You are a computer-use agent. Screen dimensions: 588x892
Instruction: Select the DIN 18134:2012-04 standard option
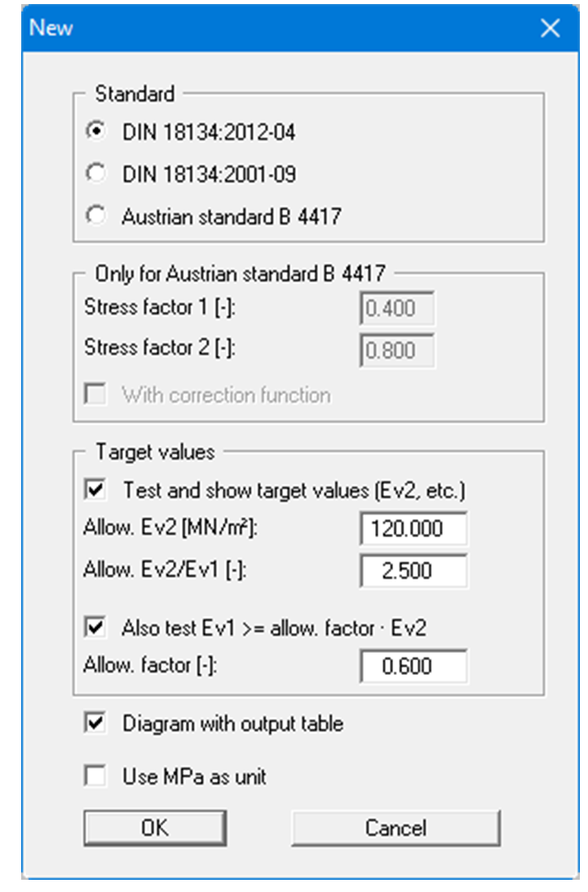pos(97,132)
